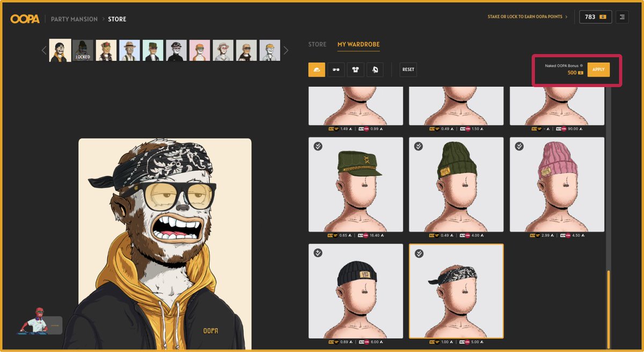
Task: Click the 500 bonus points value
Action: [572, 73]
